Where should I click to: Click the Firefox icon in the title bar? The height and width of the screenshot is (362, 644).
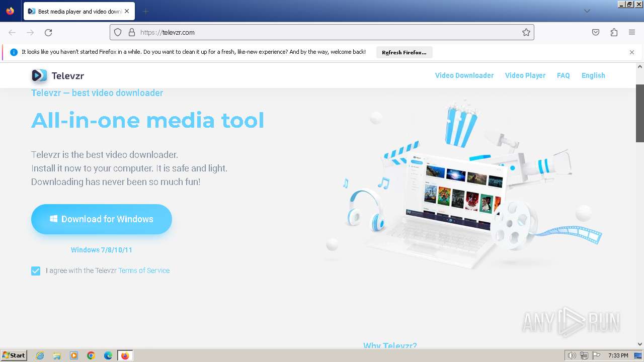tap(10, 11)
